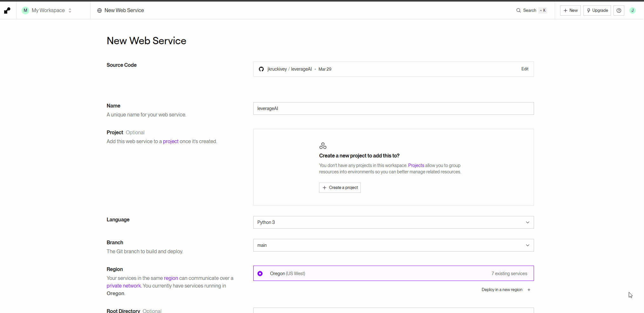Click the Root Directory input field
The width and height of the screenshot is (644, 313).
point(394,310)
